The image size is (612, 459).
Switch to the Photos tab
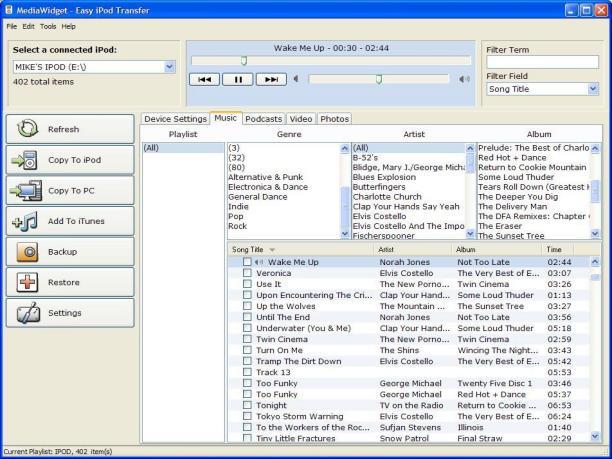pyautogui.click(x=334, y=119)
